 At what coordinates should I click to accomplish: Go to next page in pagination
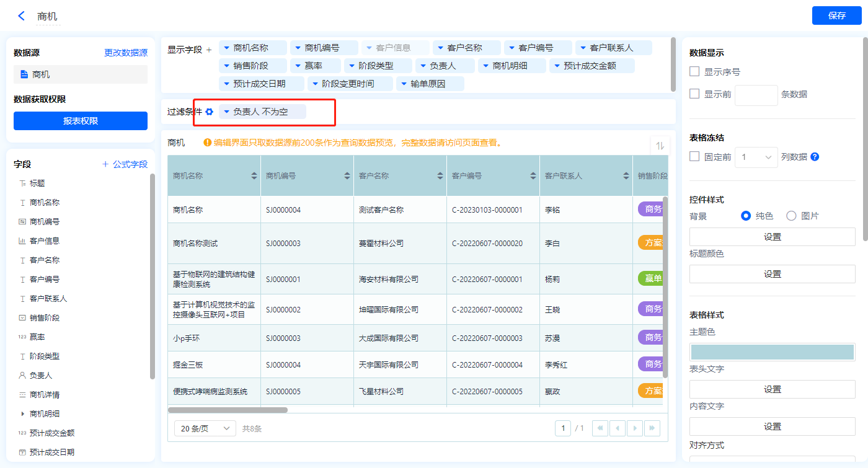coord(634,428)
